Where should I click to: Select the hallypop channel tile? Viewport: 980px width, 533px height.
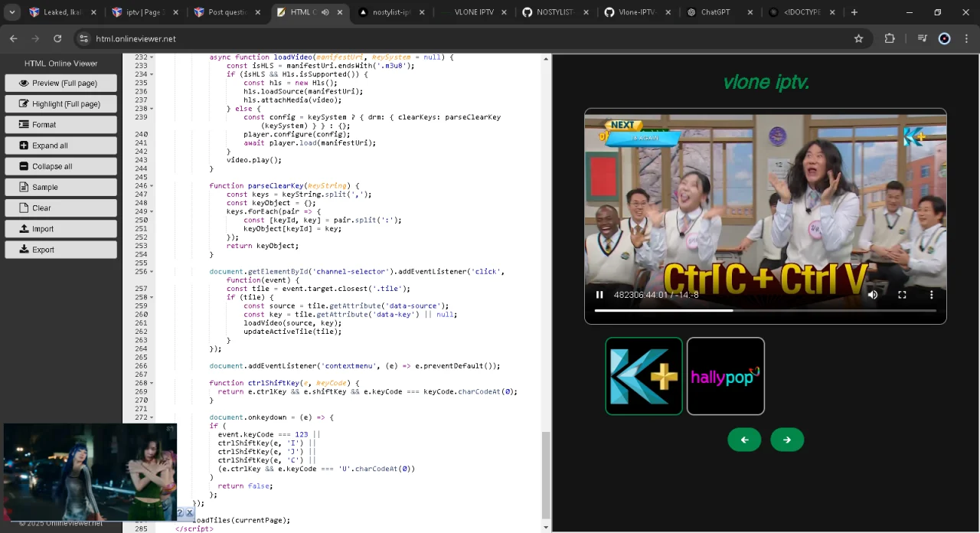(x=726, y=376)
